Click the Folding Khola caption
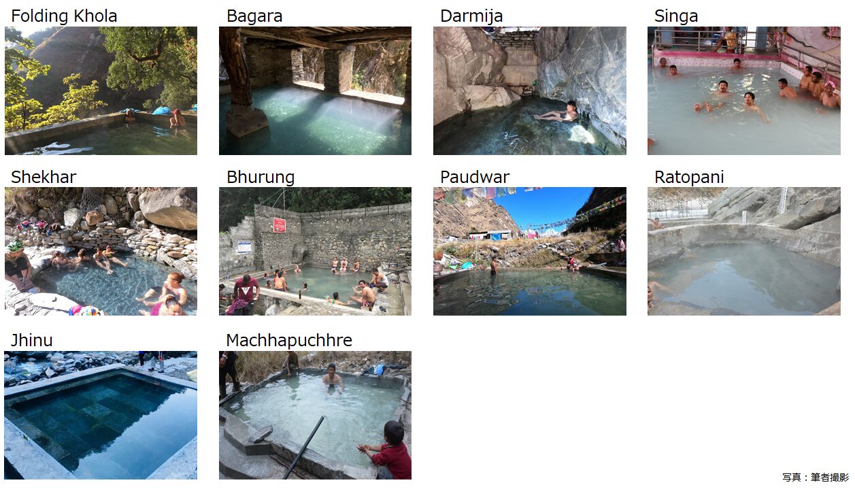Viewport: 855px width, 504px height. [x=64, y=16]
